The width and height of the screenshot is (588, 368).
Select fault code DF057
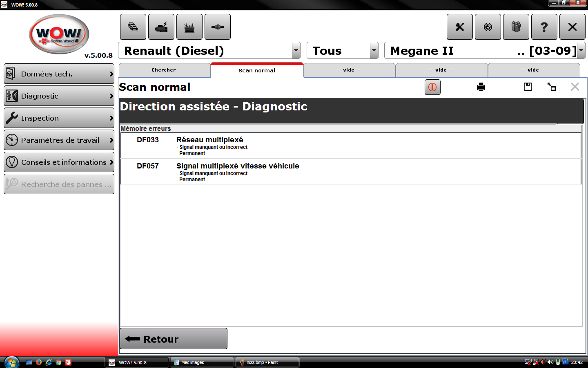pyautogui.click(x=148, y=166)
